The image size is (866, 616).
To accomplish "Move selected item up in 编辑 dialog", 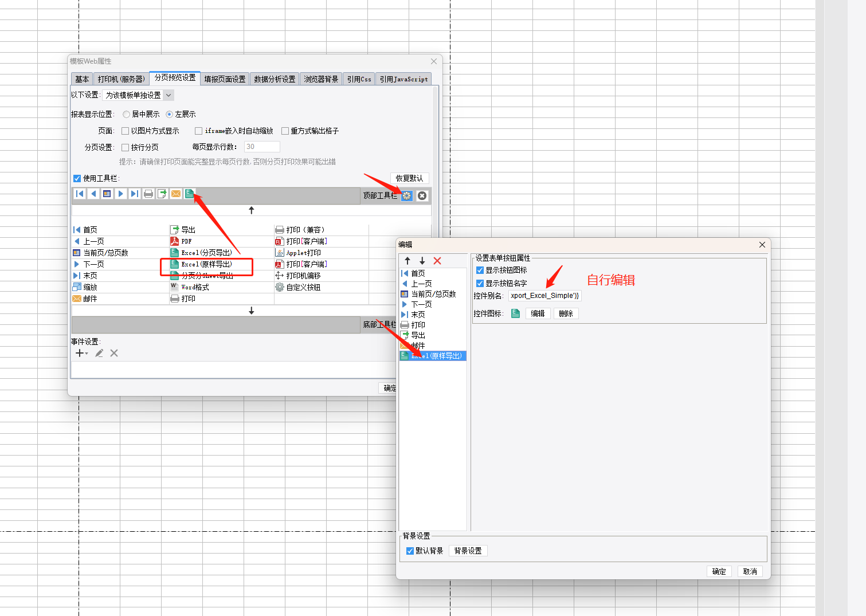I will [407, 261].
